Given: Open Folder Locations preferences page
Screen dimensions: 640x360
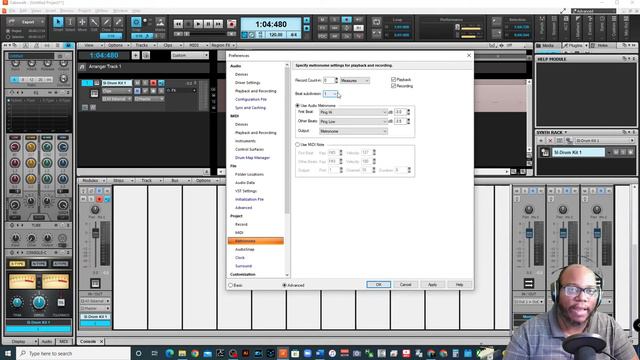Looking at the screenshot, I should [x=249, y=174].
